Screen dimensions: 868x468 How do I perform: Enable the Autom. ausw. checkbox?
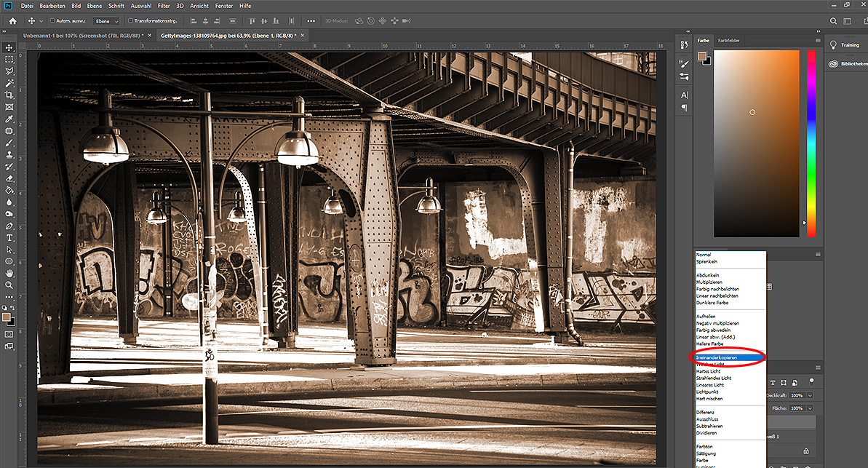(52, 21)
